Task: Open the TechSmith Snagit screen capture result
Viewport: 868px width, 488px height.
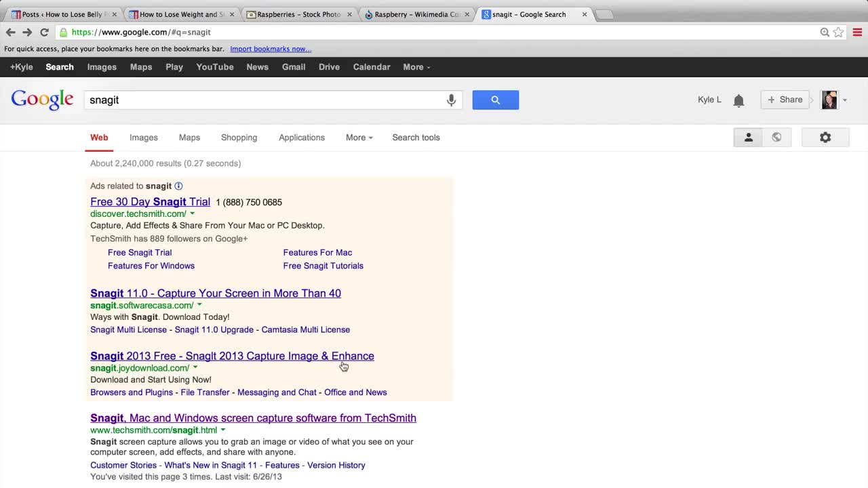Action: [x=253, y=418]
